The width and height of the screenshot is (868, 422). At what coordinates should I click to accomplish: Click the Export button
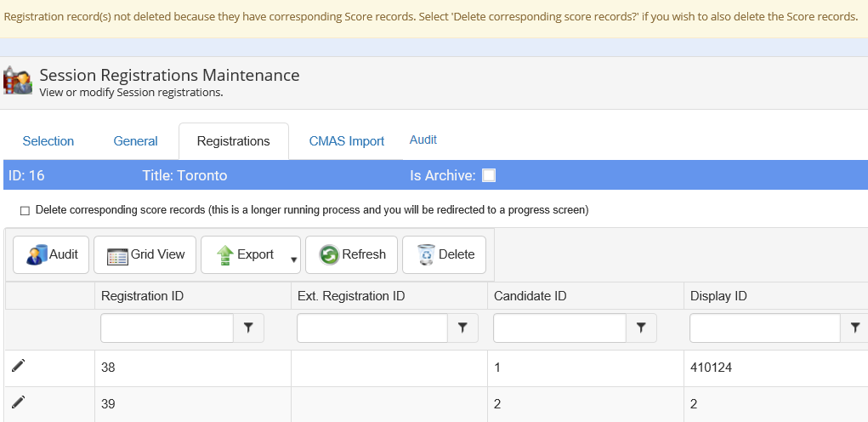(x=245, y=254)
